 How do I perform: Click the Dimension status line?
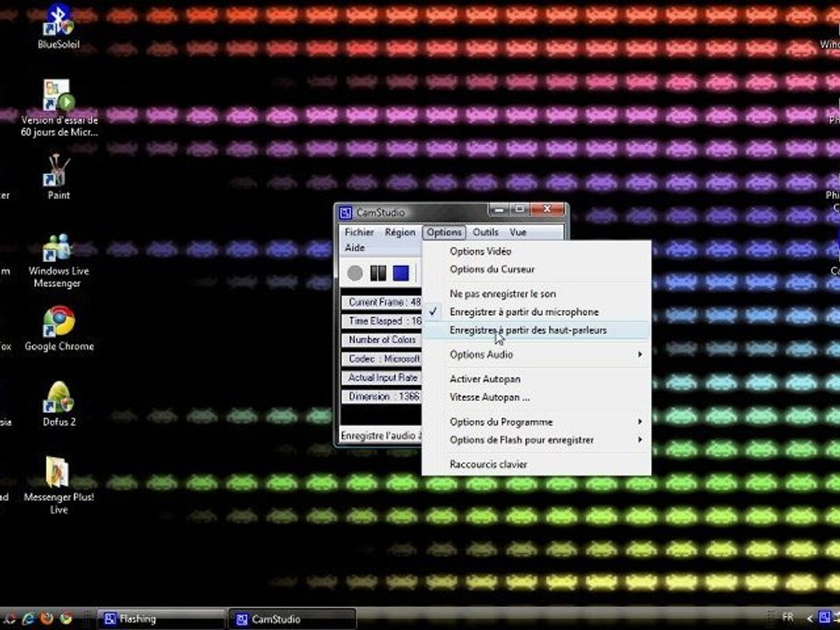pyautogui.click(x=382, y=396)
